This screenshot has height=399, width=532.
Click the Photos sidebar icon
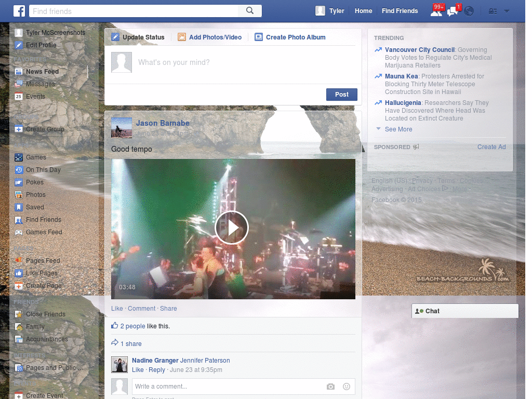(x=19, y=195)
